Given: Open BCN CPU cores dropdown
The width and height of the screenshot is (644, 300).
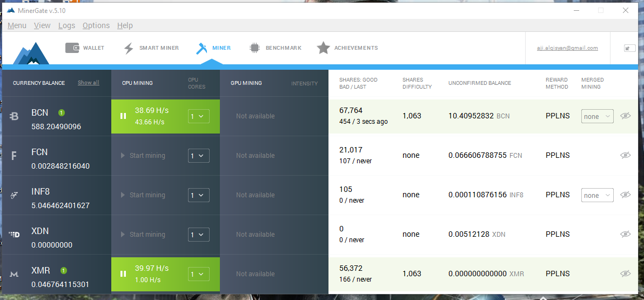Looking at the screenshot, I should pyautogui.click(x=199, y=116).
